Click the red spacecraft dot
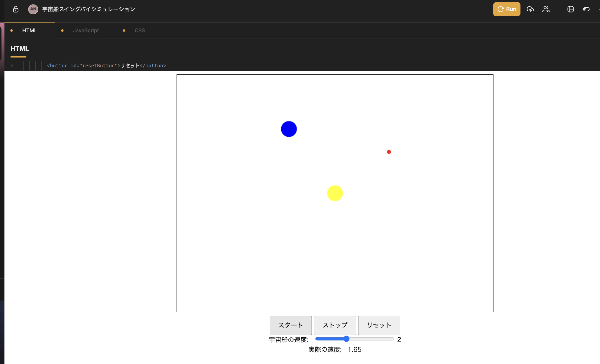600x364 pixels. [x=389, y=152]
